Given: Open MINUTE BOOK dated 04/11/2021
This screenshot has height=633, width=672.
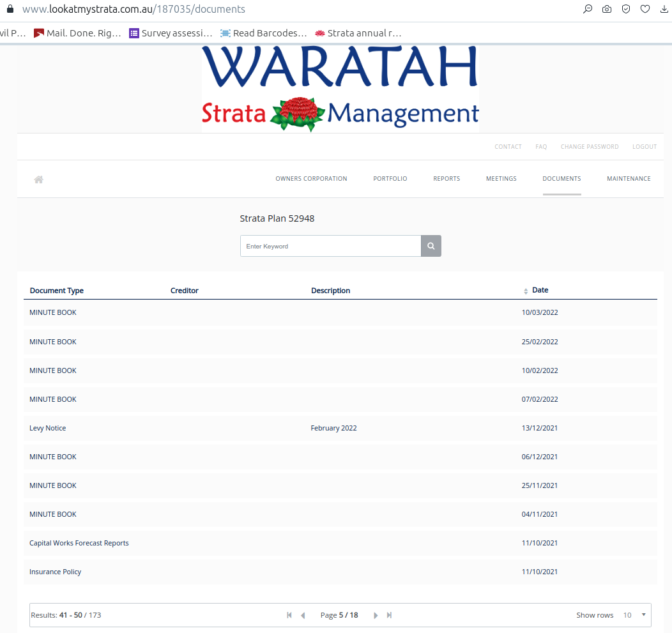Looking at the screenshot, I should (340, 514).
